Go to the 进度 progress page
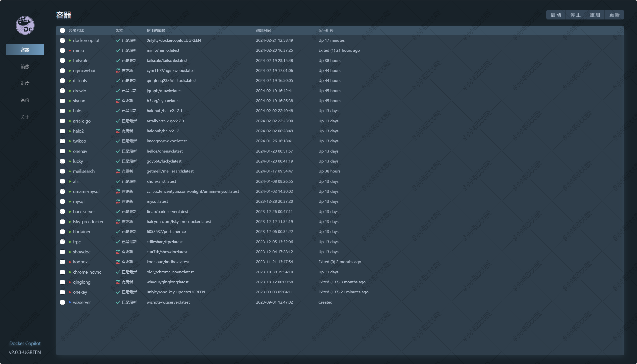 (25, 83)
